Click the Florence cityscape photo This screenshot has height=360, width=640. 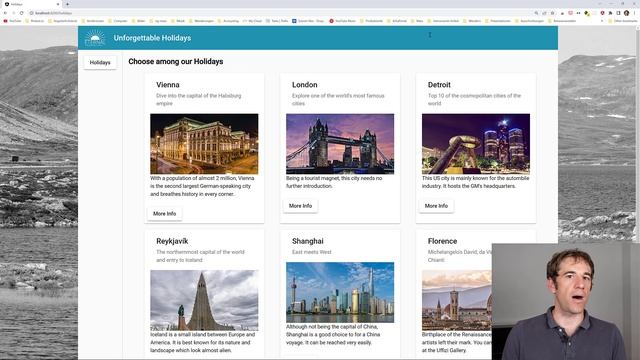tap(457, 300)
